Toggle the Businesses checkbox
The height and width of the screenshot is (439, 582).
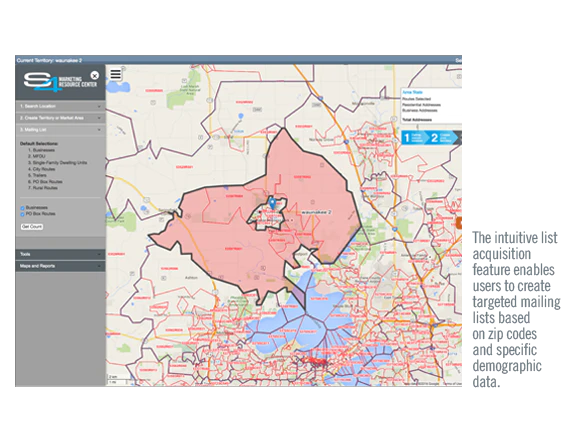click(x=23, y=208)
